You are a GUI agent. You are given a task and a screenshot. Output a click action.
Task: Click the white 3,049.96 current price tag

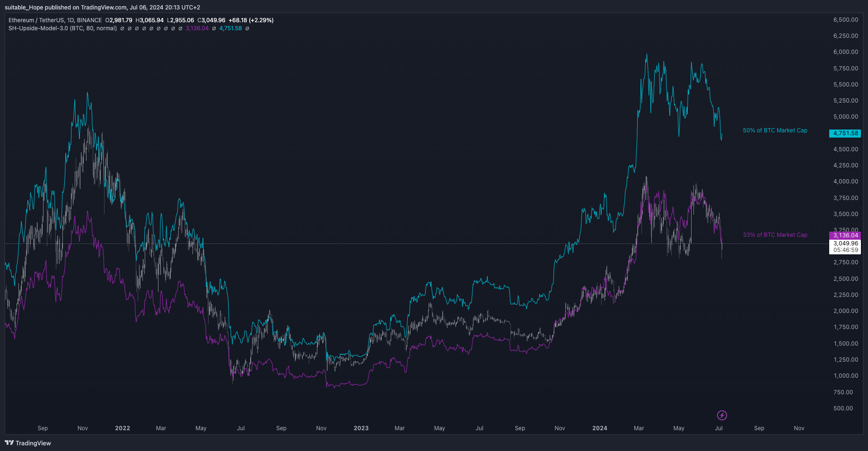[845, 243]
